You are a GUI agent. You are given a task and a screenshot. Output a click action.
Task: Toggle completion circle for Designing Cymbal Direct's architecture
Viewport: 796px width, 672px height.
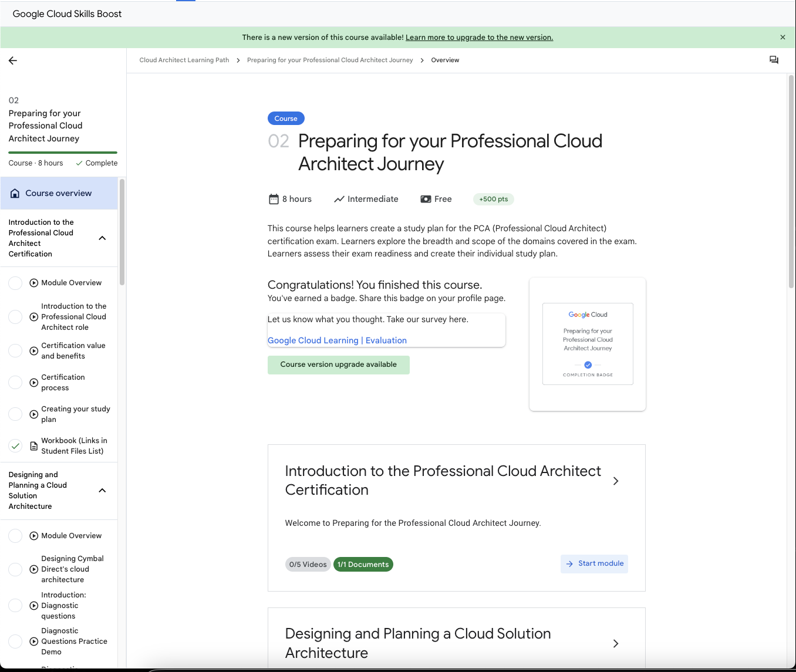click(x=16, y=569)
